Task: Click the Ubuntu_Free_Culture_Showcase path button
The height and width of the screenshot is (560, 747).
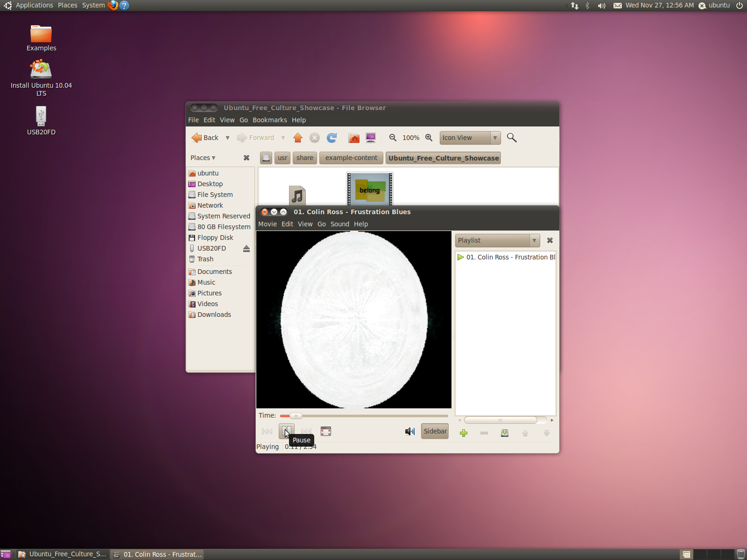Action: point(444,158)
